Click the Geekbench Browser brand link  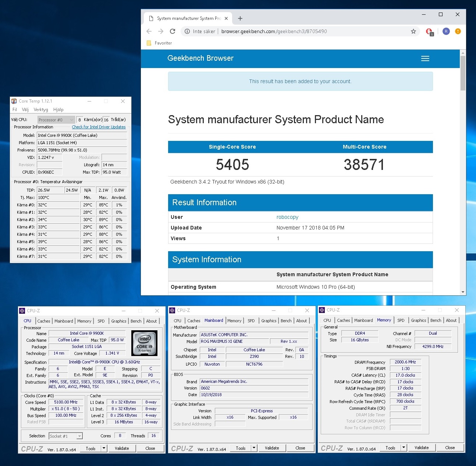[x=200, y=58]
